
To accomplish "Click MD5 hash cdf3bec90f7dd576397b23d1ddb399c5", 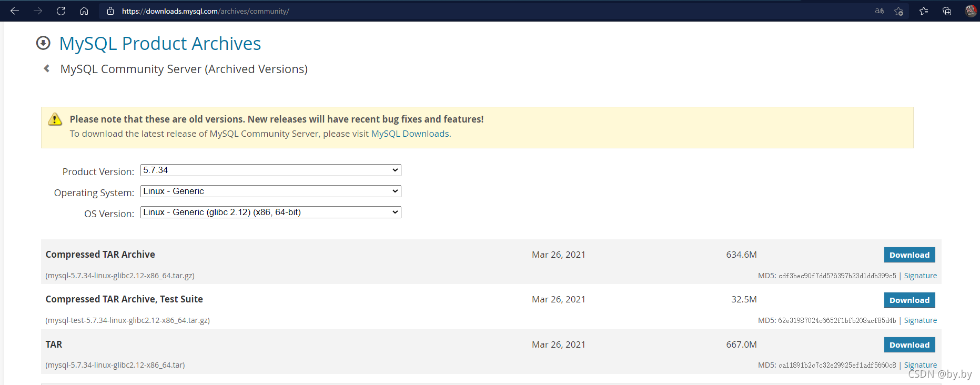I will click(x=837, y=276).
